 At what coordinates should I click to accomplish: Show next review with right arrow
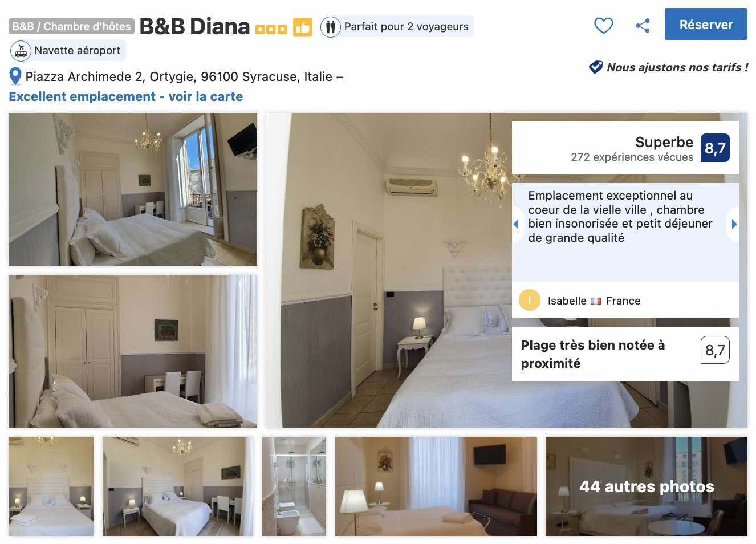point(734,224)
